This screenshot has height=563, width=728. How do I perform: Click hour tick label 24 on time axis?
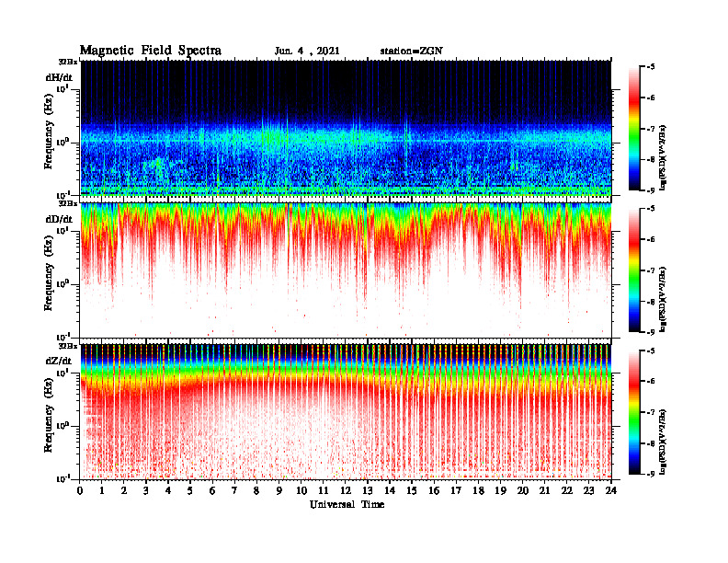coord(611,490)
